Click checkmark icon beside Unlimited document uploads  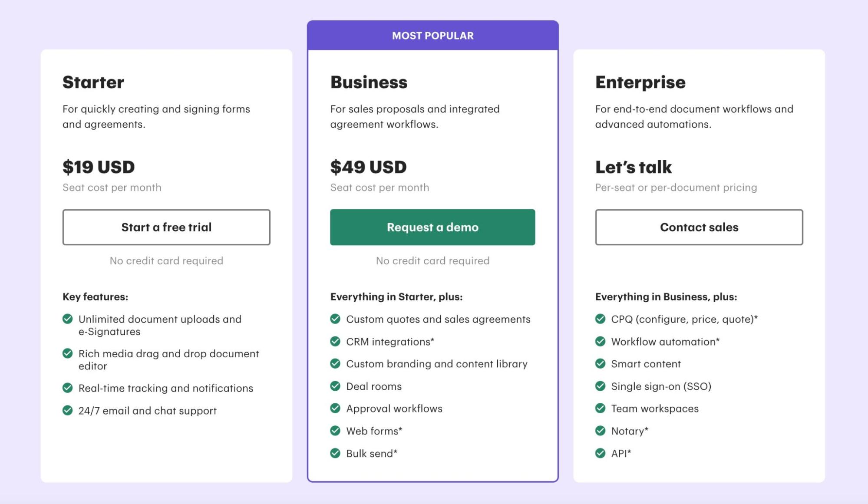pos(68,319)
